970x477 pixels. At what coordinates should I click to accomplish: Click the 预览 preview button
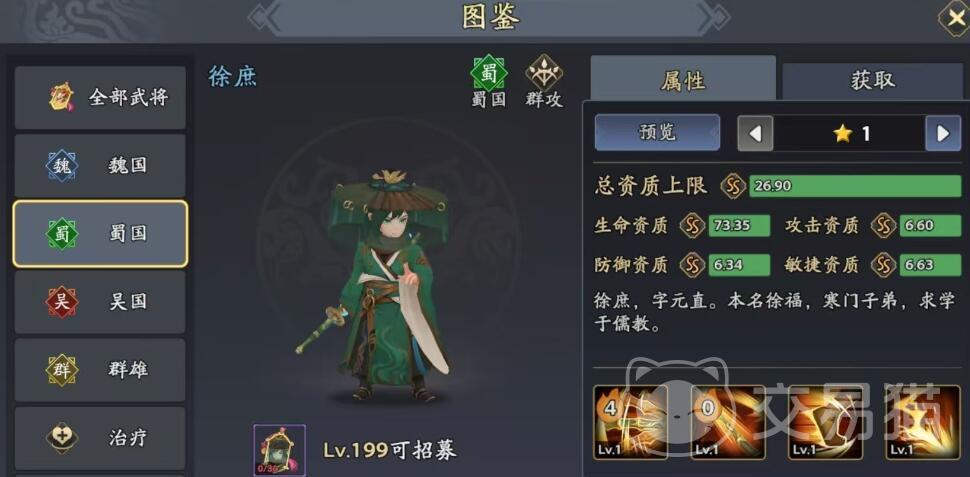[x=657, y=132]
